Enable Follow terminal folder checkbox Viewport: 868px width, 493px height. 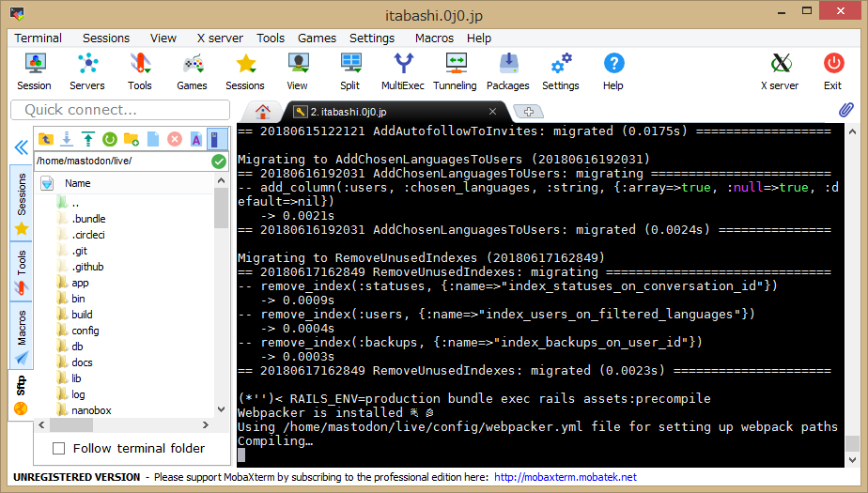tap(59, 449)
